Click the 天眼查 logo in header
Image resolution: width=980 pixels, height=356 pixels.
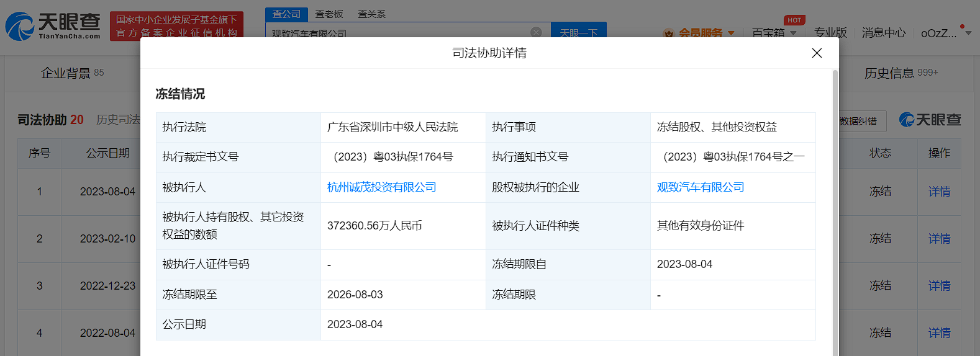(53, 26)
